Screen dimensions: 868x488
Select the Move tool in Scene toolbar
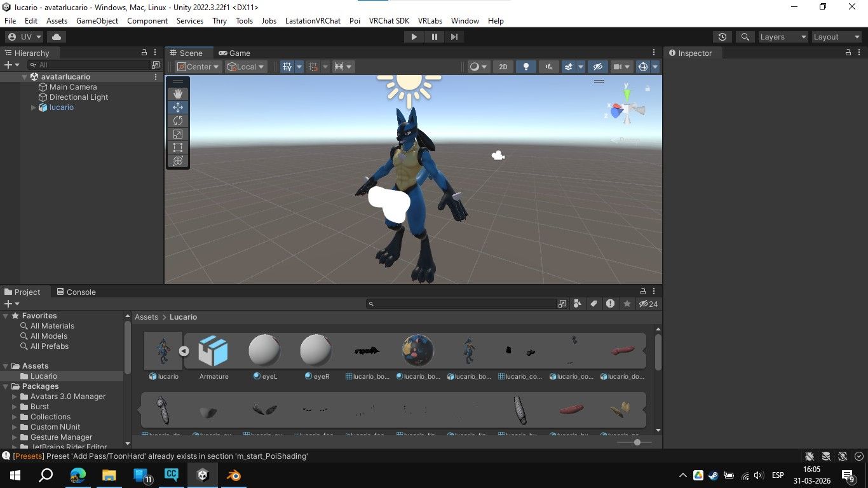click(178, 107)
